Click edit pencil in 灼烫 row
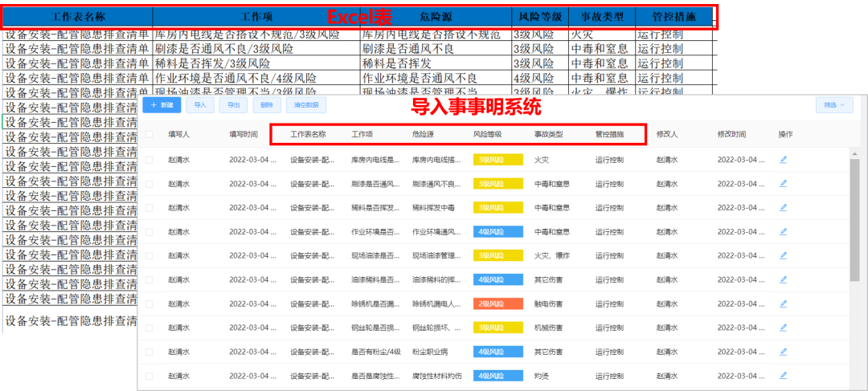 [x=783, y=376]
